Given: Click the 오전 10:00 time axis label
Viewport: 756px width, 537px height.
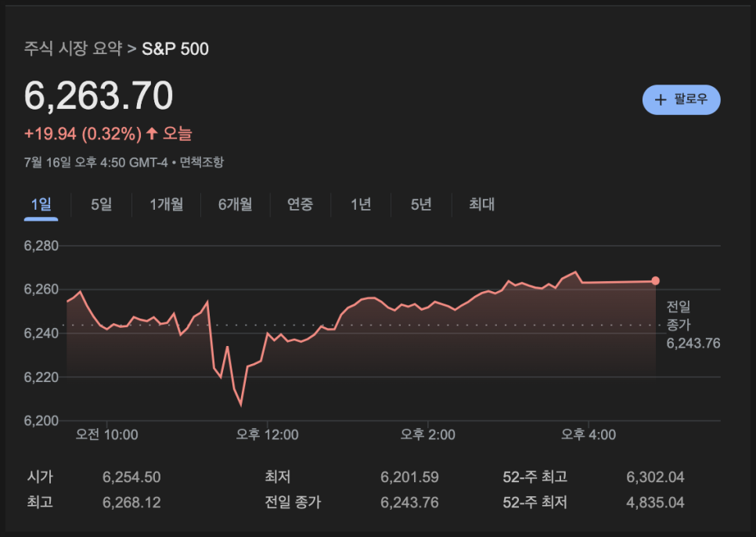Looking at the screenshot, I should pyautogui.click(x=106, y=434).
